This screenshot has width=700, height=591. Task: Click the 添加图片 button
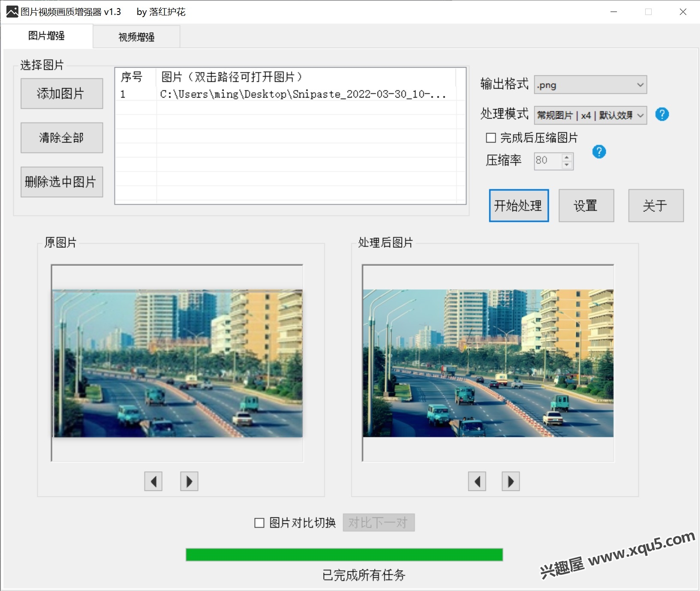(62, 93)
